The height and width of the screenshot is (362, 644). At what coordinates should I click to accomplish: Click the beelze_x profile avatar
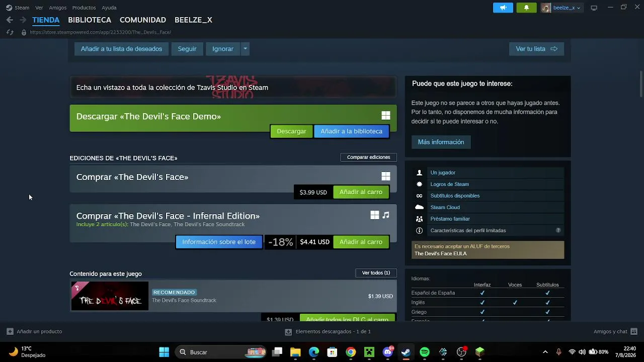tap(546, 8)
